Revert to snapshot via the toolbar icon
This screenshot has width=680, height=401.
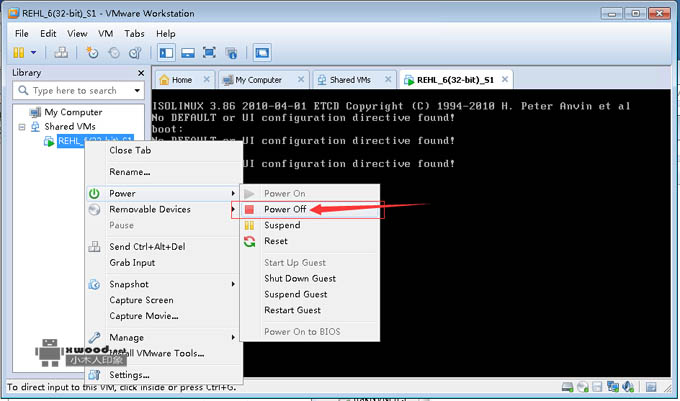click(x=114, y=53)
